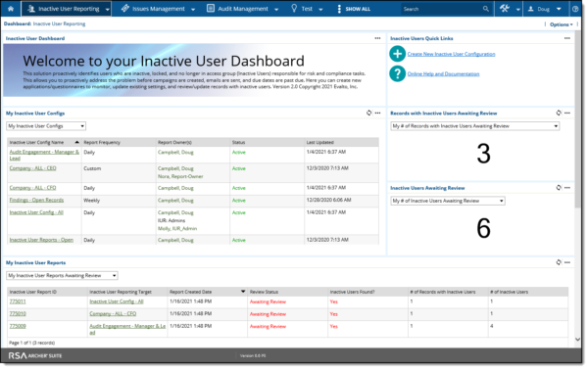Click inside the Search input field
This screenshot has width=588, height=369.
tap(442, 9)
